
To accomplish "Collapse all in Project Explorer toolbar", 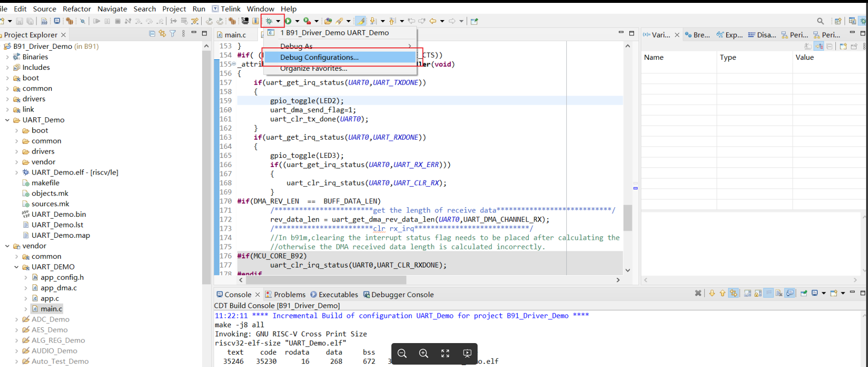I will [x=152, y=33].
